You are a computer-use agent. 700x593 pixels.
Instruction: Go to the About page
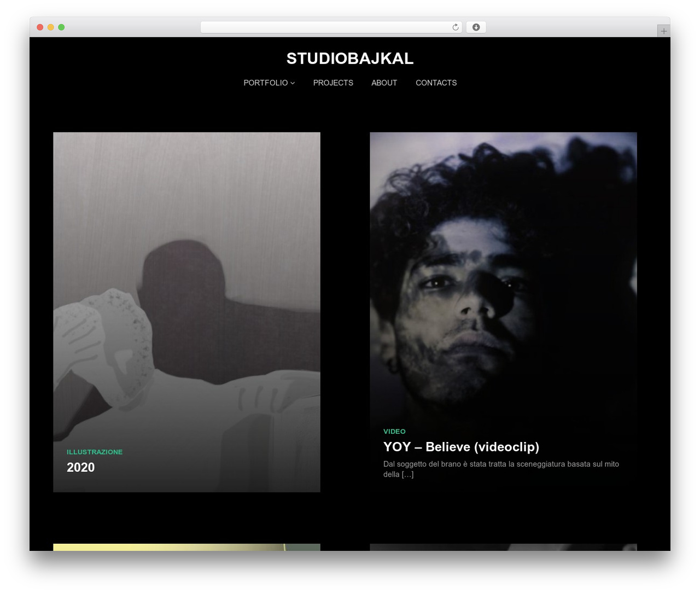(384, 83)
